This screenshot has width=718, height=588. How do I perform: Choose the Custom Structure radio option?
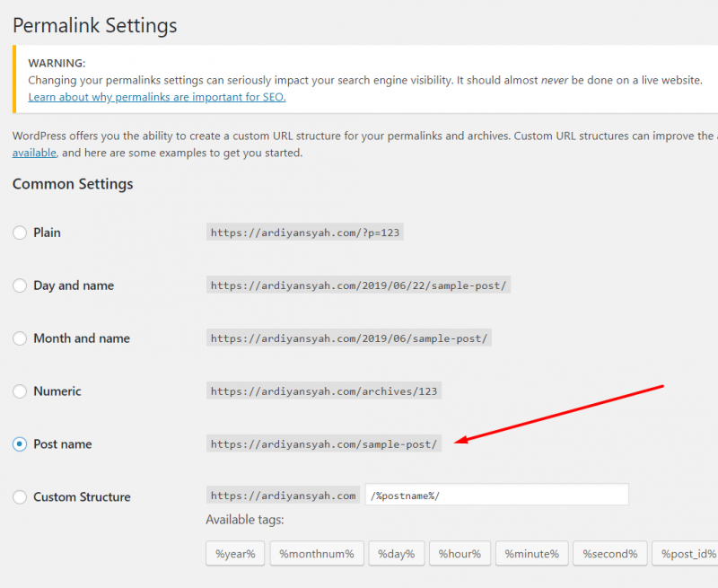(20, 496)
